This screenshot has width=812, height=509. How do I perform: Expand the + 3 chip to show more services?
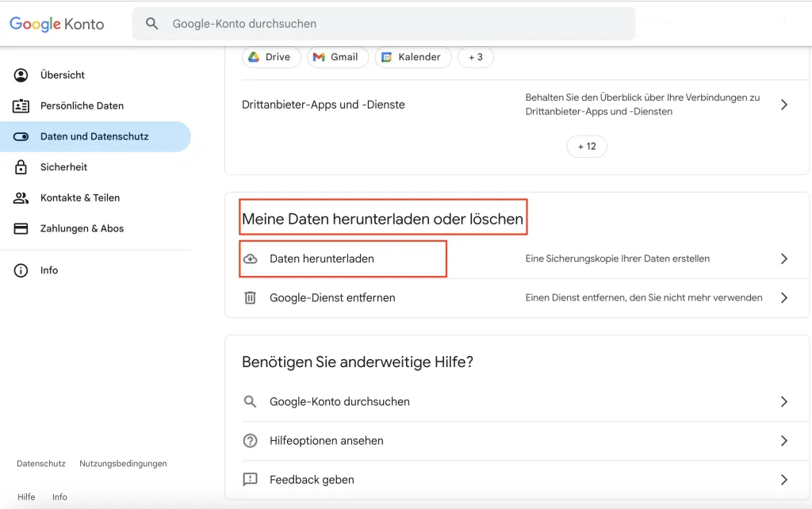tap(475, 57)
